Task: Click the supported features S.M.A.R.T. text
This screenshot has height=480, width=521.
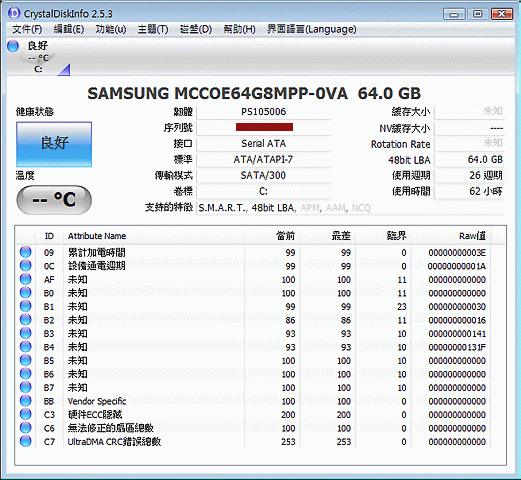Action: point(223,208)
